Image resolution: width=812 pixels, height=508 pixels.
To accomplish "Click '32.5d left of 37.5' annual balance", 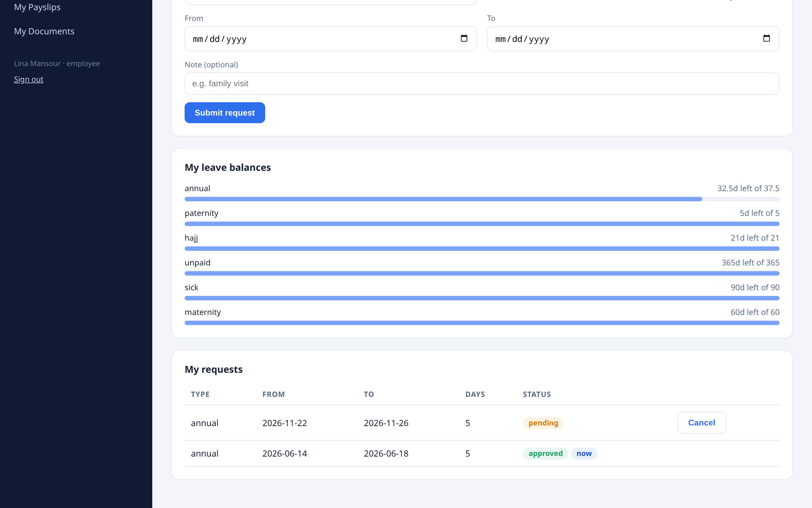I will [x=748, y=189].
